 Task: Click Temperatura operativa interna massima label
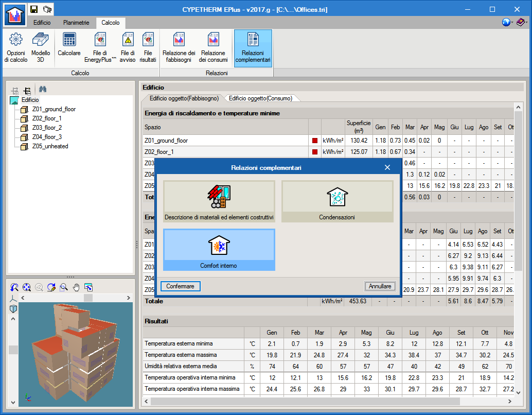pos(192,389)
